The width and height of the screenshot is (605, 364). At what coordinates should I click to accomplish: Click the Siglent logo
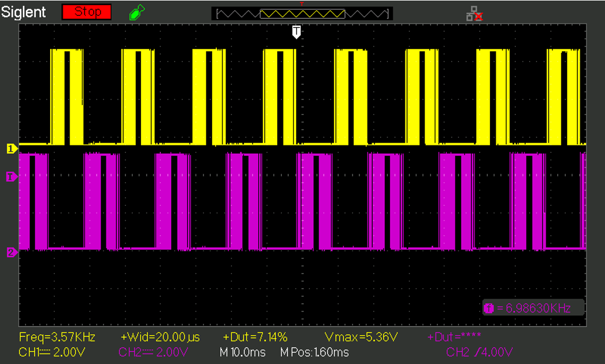point(24,11)
